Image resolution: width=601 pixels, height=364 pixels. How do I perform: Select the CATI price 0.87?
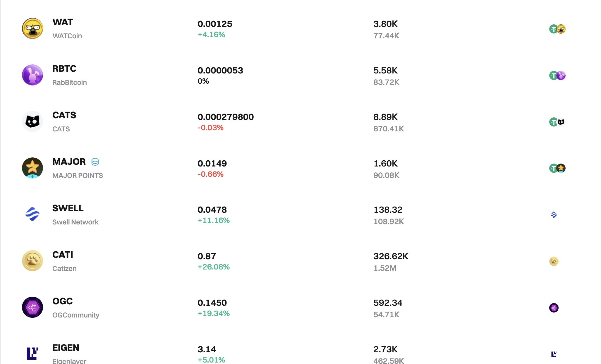click(x=207, y=256)
